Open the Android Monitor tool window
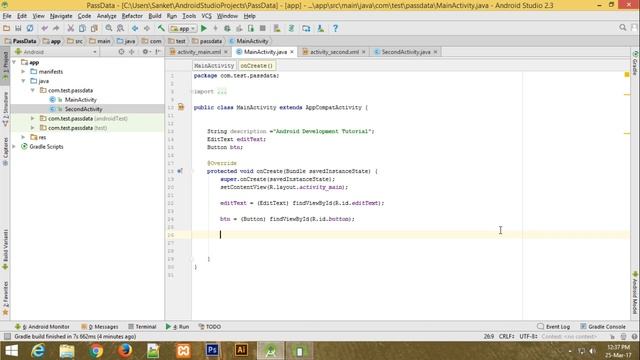640x360 pixels. [x=42, y=327]
